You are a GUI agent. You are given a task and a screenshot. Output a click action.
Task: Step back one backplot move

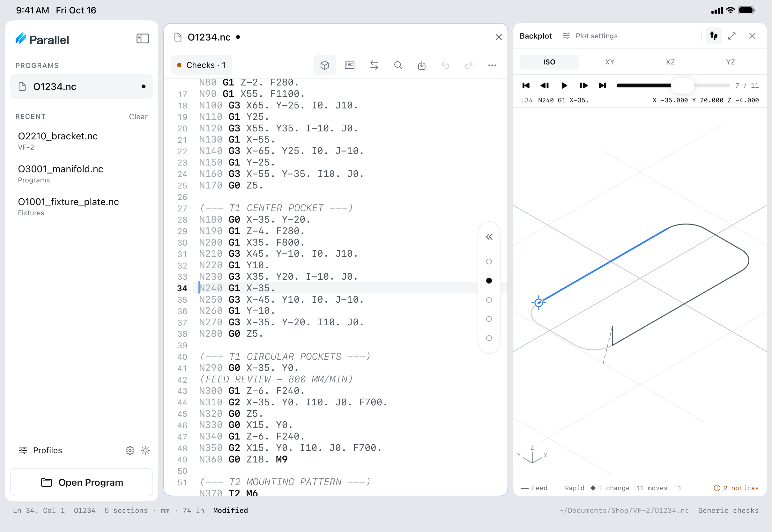(545, 86)
